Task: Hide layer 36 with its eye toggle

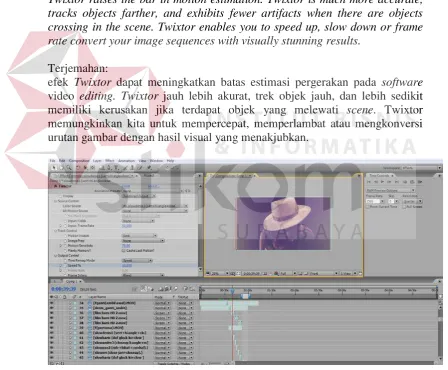Action: pos(52,313)
